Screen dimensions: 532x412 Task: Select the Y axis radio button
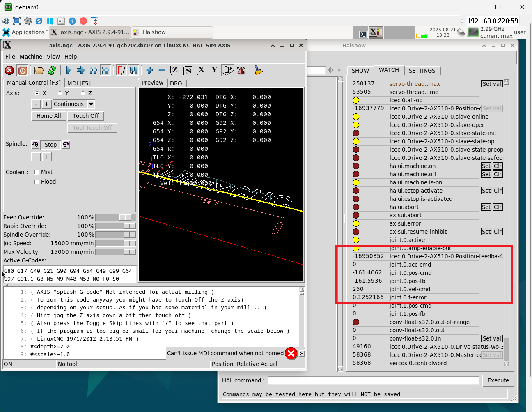coord(60,93)
